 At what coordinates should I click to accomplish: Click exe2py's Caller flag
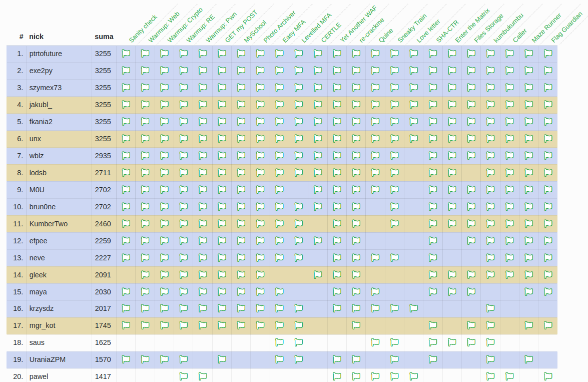pyautogui.click(x=509, y=71)
